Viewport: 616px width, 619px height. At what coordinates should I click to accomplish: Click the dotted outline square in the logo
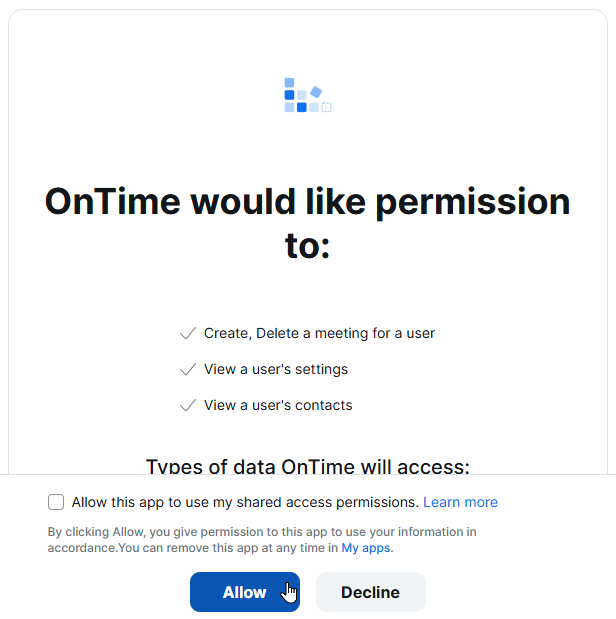326,107
